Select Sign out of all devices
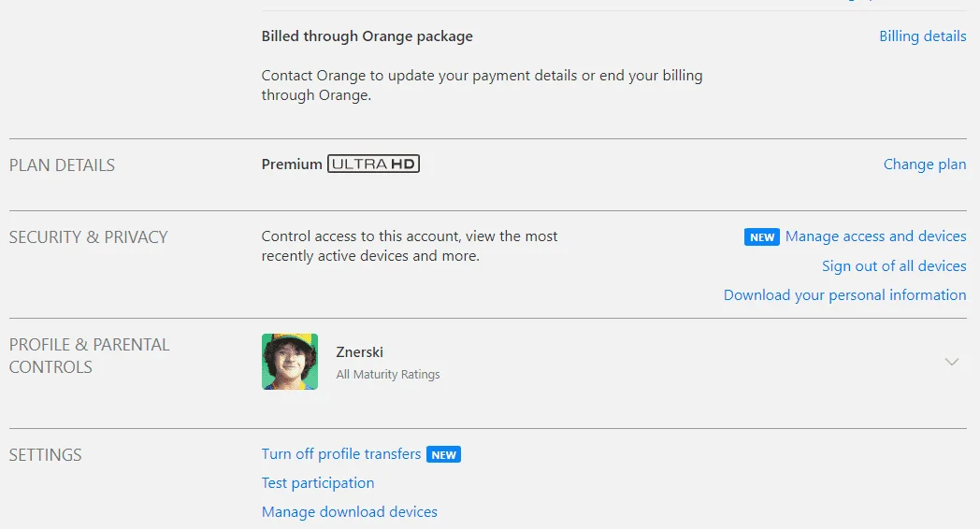Image resolution: width=980 pixels, height=529 pixels. [x=894, y=266]
